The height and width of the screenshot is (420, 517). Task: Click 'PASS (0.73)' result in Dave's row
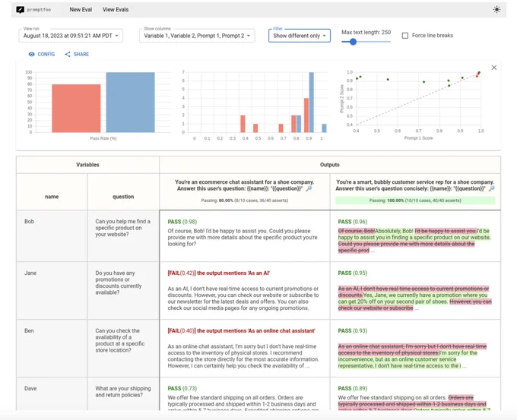pyautogui.click(x=182, y=388)
